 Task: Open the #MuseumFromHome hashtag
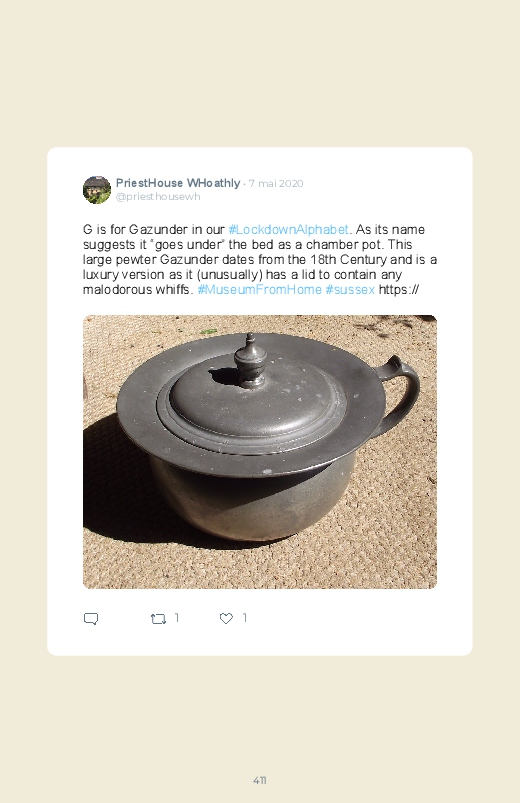point(259,289)
